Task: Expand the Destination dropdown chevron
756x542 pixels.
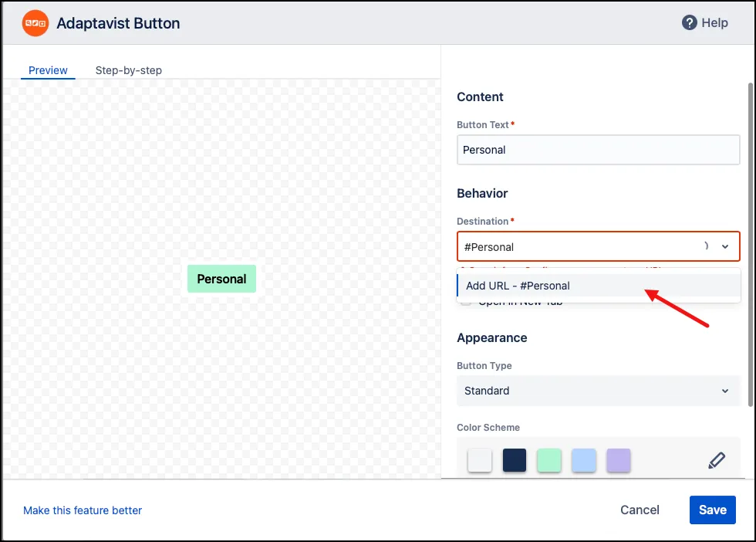Action: click(x=724, y=246)
